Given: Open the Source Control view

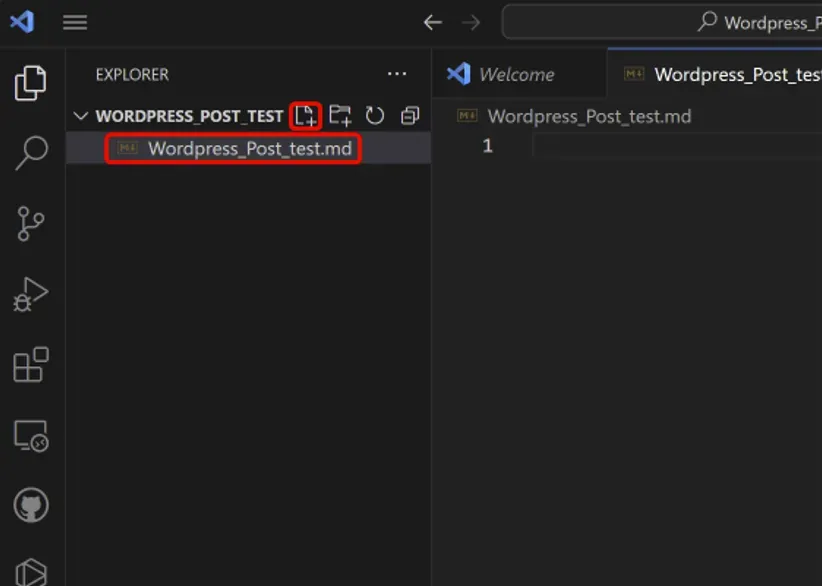Looking at the screenshot, I should [31, 224].
